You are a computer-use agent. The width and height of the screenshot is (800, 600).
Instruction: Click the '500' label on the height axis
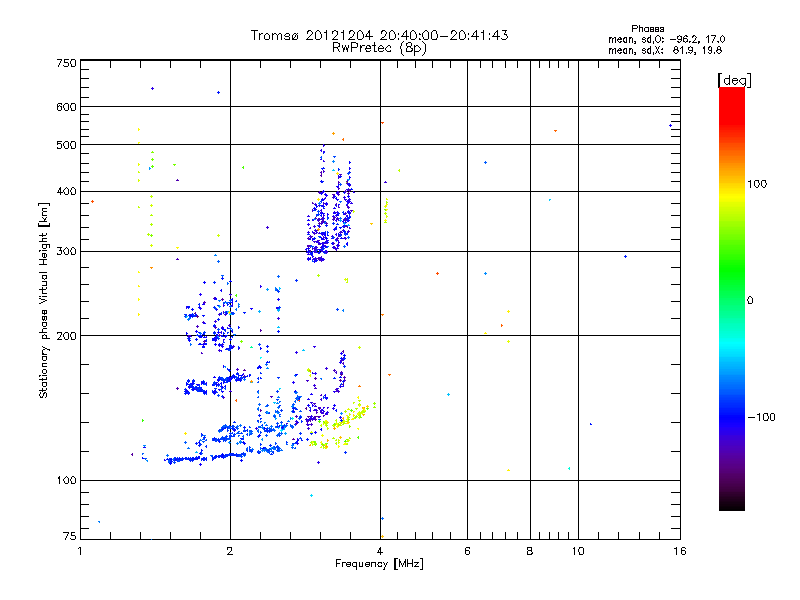(x=66, y=145)
